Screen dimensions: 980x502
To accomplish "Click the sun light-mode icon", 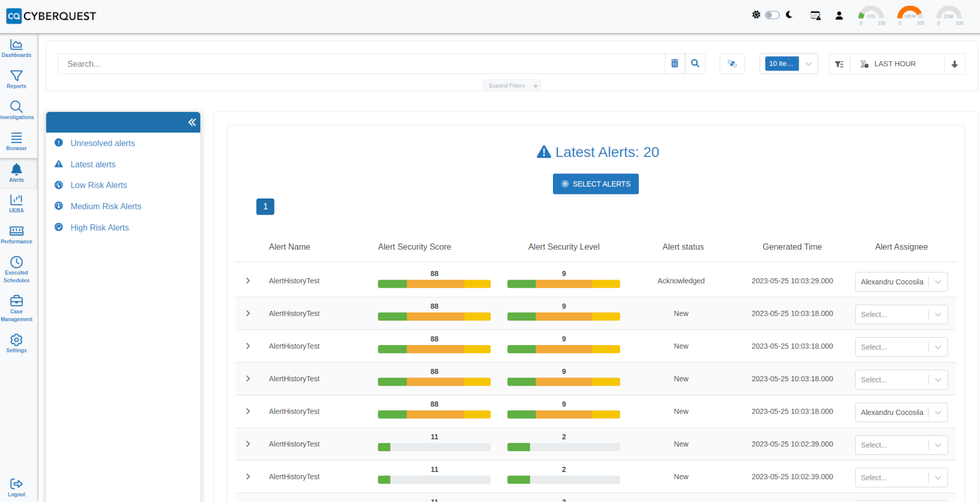I will coord(756,15).
